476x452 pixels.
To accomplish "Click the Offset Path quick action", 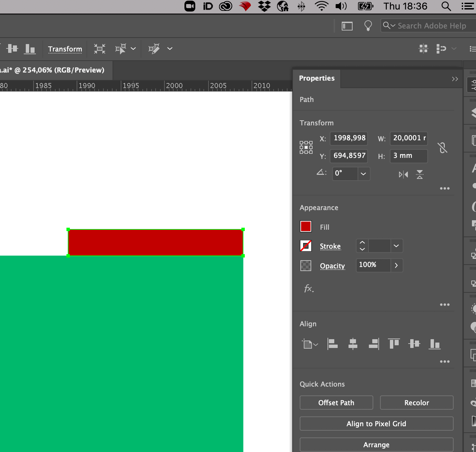I will [x=336, y=403].
